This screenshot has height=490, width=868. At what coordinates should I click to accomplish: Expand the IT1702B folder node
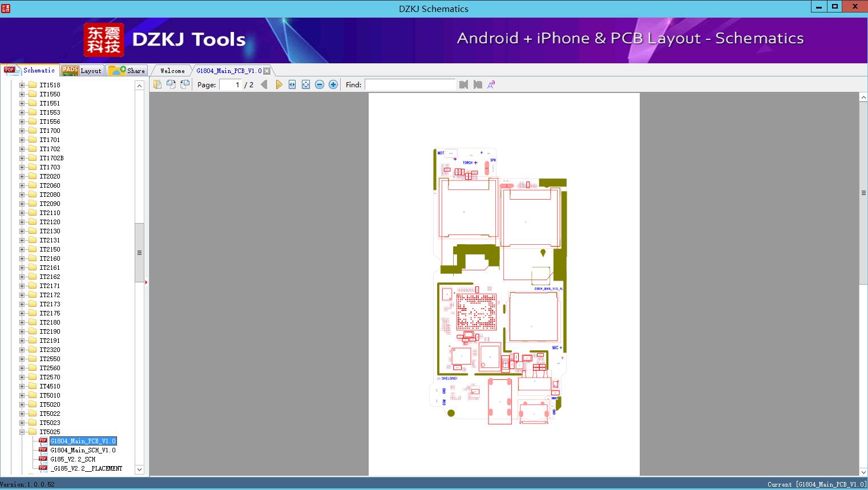[22, 158]
